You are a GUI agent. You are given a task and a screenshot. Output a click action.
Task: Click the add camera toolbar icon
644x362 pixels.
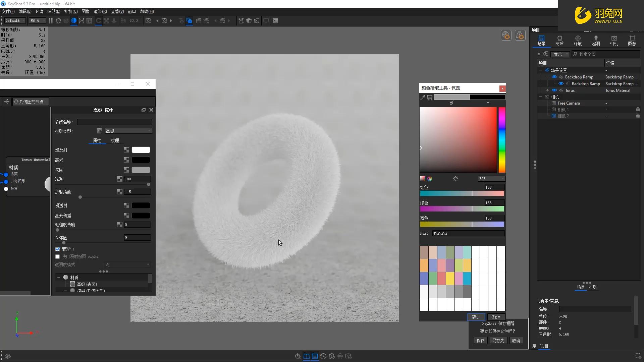148,21
